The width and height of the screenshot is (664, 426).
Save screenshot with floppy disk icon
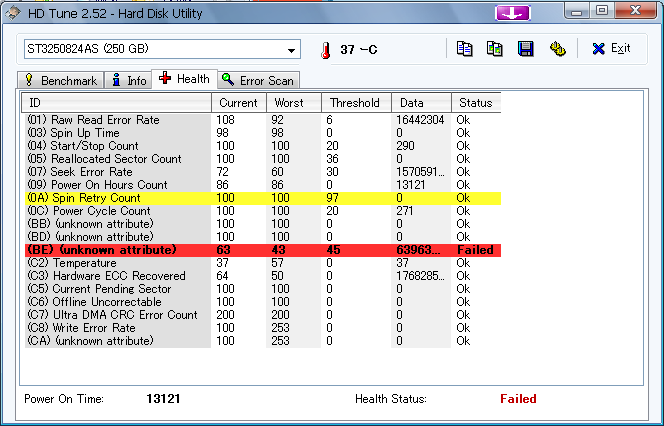526,49
